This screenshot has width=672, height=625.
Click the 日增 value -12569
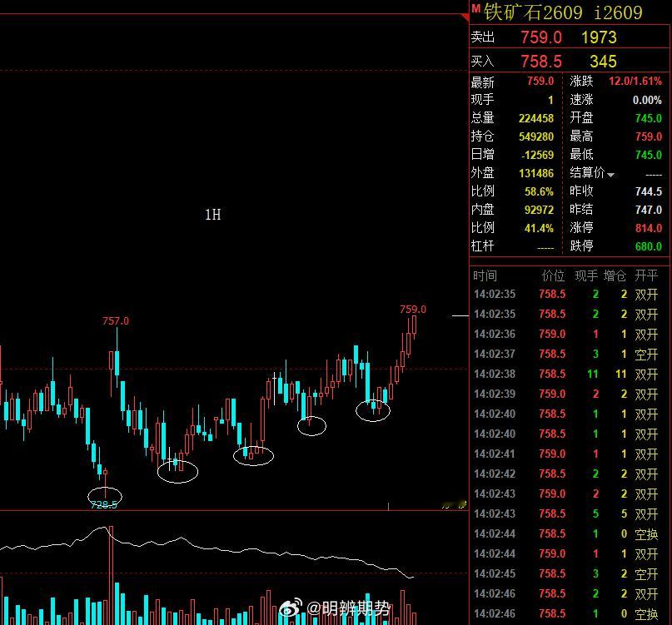click(537, 155)
